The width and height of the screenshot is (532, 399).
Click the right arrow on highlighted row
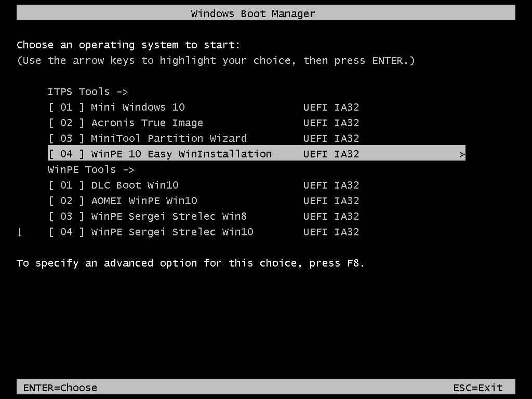[x=462, y=155]
